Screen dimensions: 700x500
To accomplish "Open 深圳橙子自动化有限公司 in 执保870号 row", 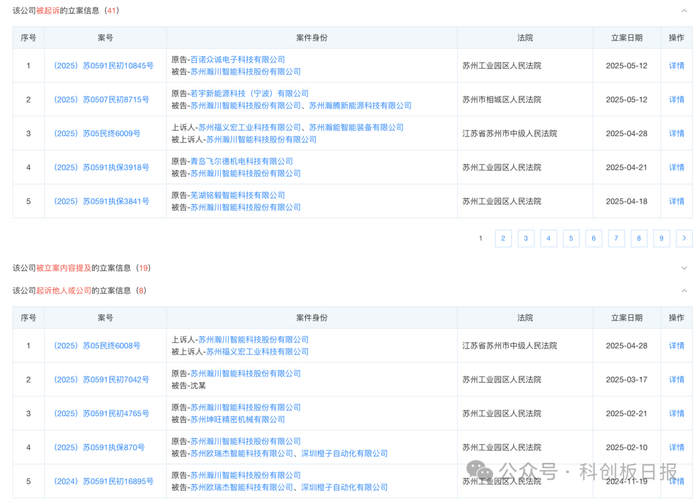I will click(344, 454).
